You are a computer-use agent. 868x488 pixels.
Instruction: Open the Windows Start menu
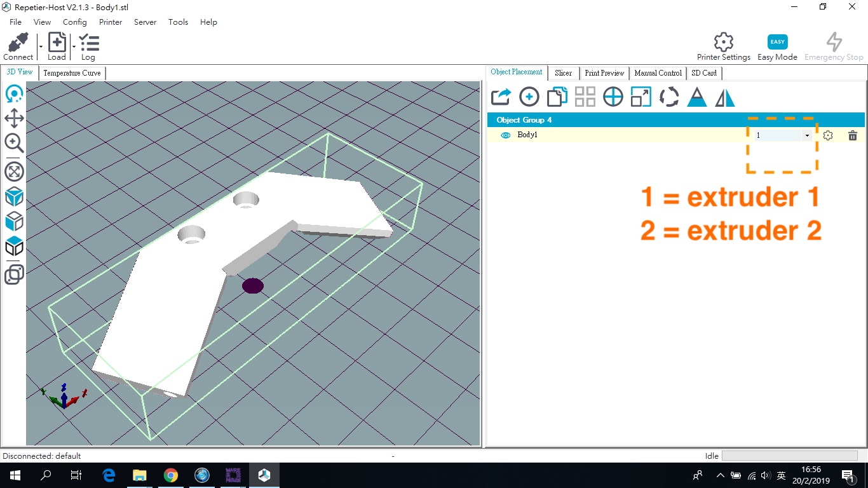pos(15,475)
